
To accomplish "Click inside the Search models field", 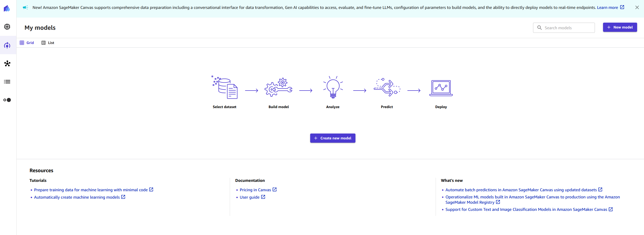I will point(564,28).
